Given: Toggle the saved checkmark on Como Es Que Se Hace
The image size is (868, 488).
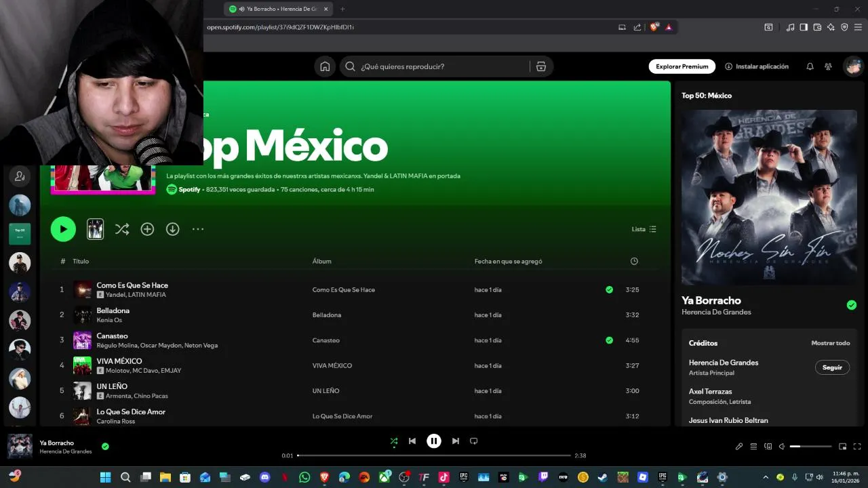Looking at the screenshot, I should click(609, 289).
